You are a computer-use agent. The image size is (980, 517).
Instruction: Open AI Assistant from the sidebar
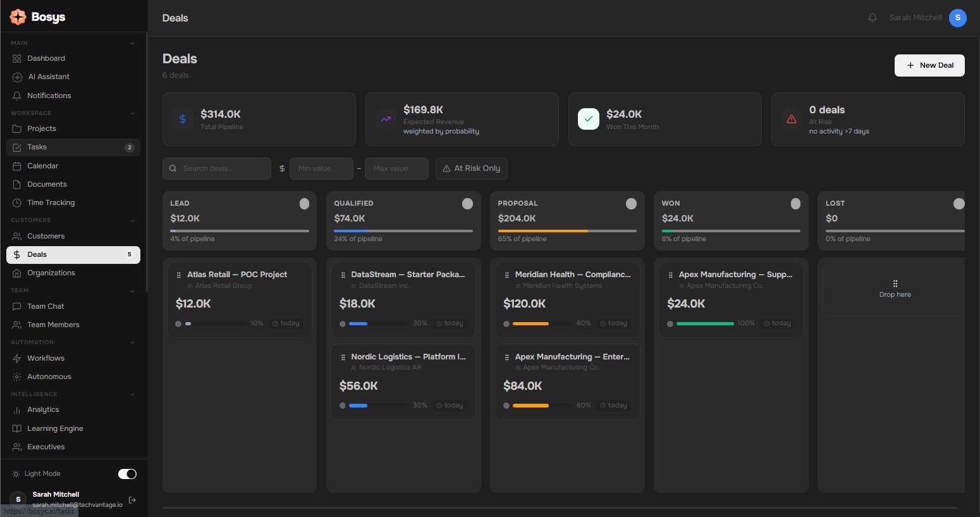[49, 77]
